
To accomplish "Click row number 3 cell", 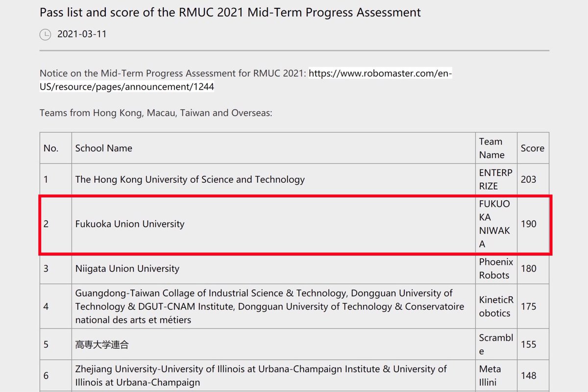I will [x=56, y=269].
